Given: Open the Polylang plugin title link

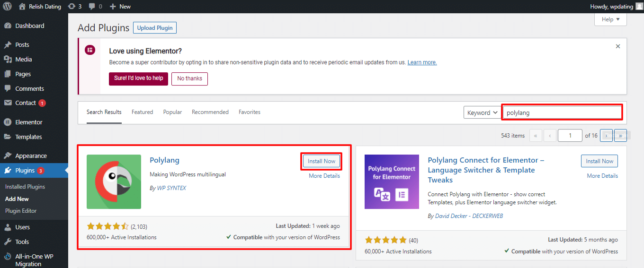Looking at the screenshot, I should (164, 160).
